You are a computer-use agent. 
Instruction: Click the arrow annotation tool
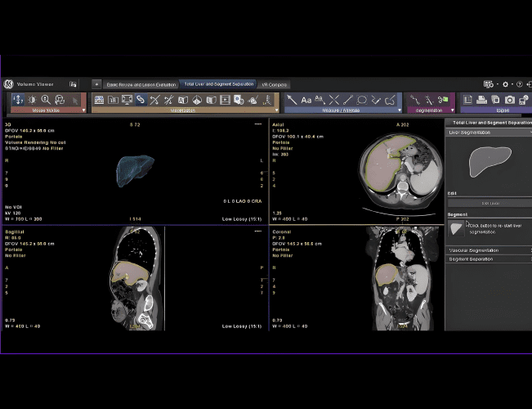[x=292, y=100]
